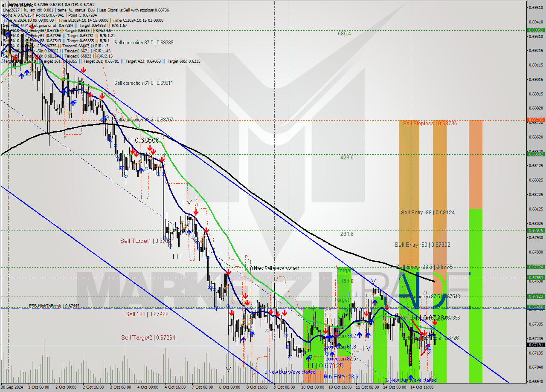This screenshot has width=546, height=392.
Task: Select the '423.6' Fibonacci level label
Action: coord(346,158)
